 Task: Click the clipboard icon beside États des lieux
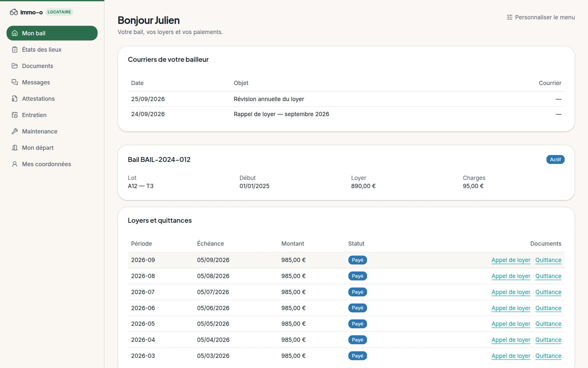coord(15,49)
